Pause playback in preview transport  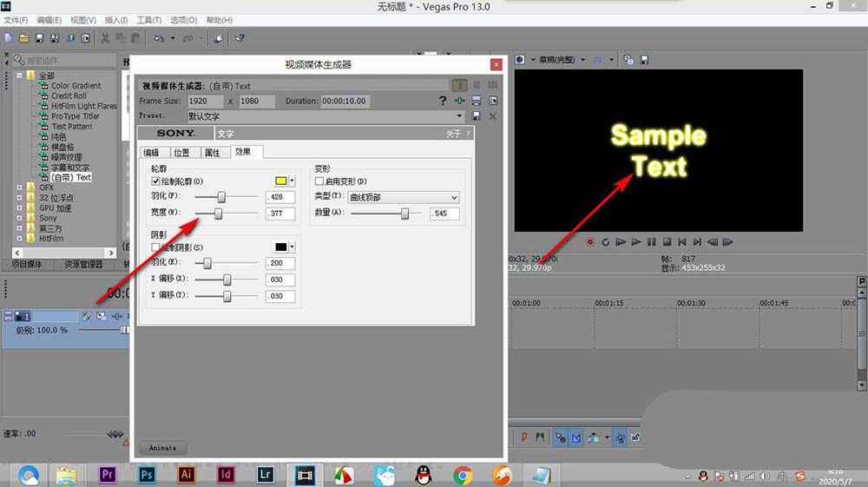(652, 242)
